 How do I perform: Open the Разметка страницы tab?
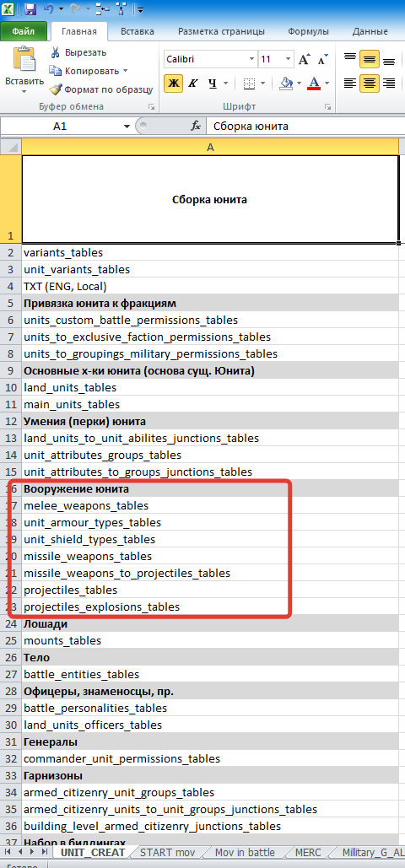tap(222, 31)
